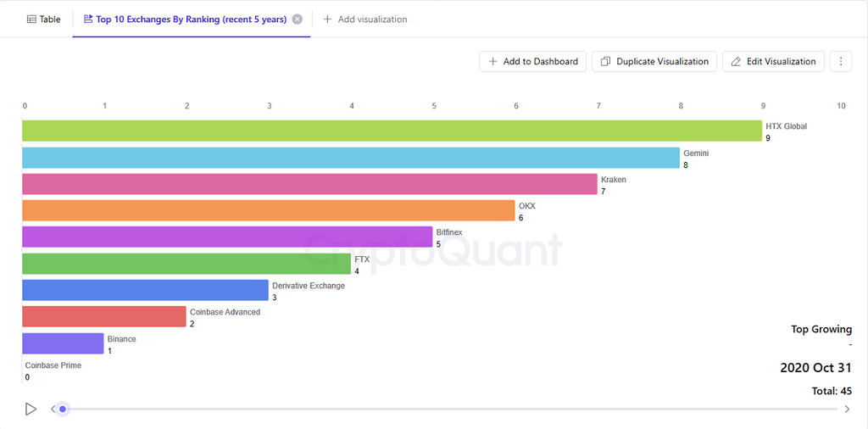The image size is (868, 429).
Task: Click the timeline slider handle
Action: (x=63, y=409)
